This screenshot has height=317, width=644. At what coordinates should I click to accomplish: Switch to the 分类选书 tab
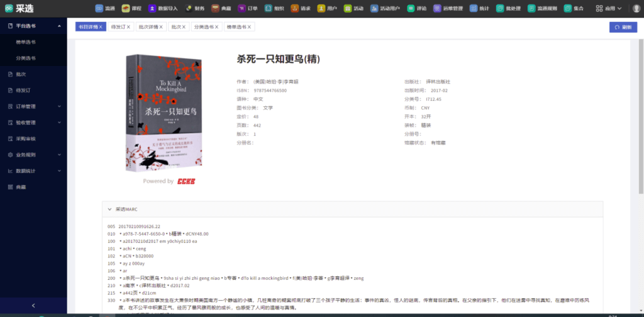click(204, 27)
